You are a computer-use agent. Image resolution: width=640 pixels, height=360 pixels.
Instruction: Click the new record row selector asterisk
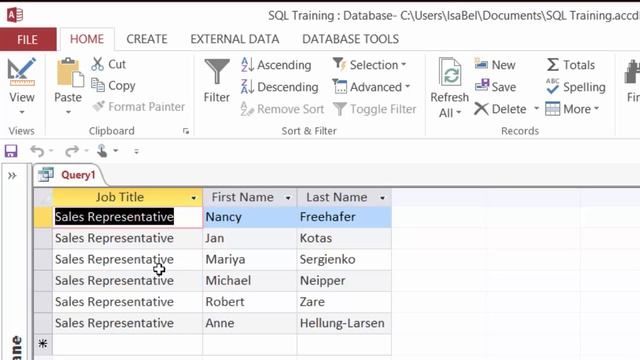pos(43,344)
